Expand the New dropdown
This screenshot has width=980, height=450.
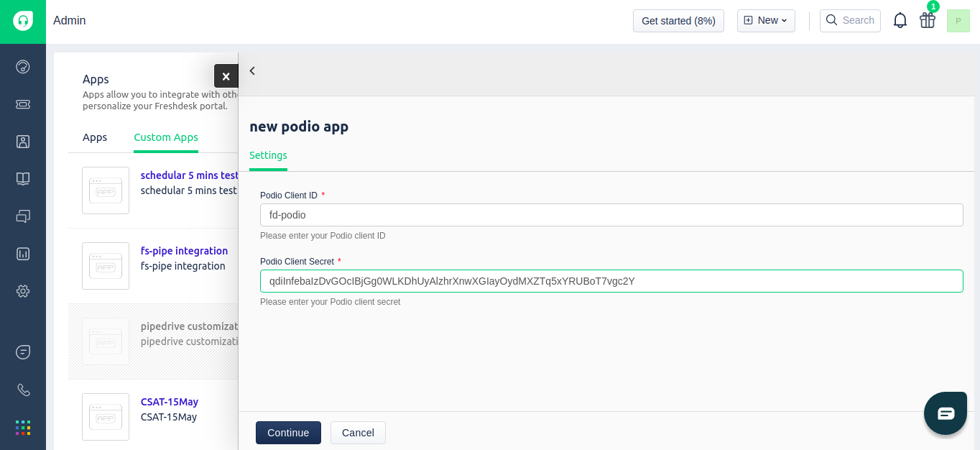tap(766, 20)
